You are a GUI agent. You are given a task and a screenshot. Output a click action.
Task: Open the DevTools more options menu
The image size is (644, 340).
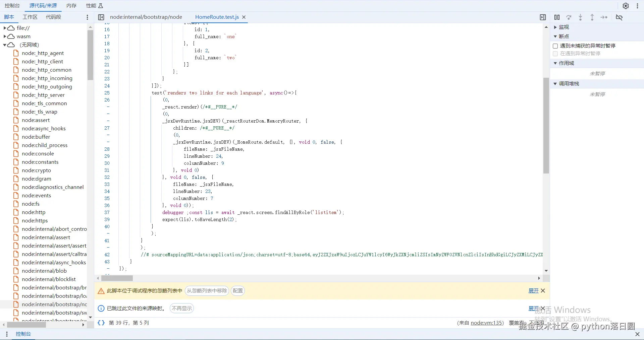pyautogui.click(x=637, y=6)
